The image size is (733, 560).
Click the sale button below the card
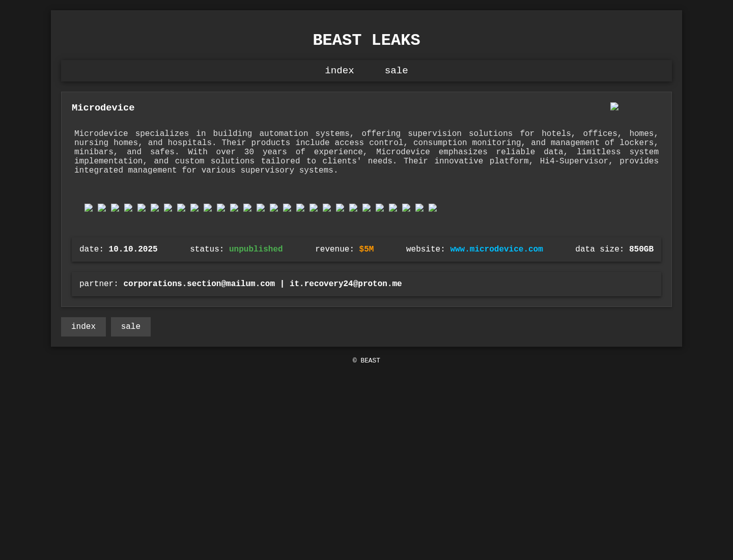tap(131, 327)
